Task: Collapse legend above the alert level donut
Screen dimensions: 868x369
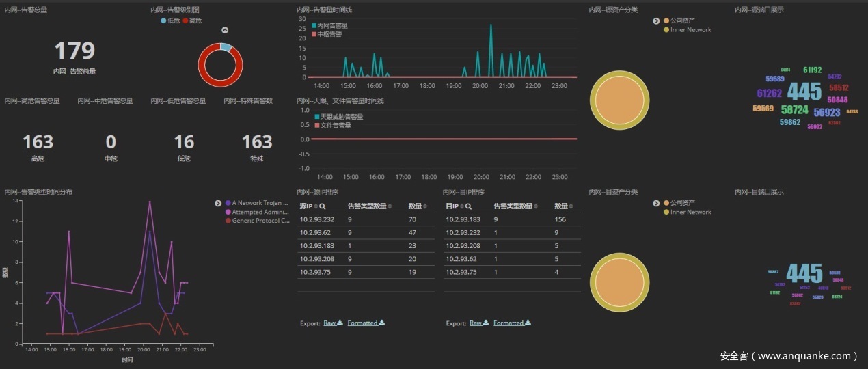Action: [x=225, y=31]
